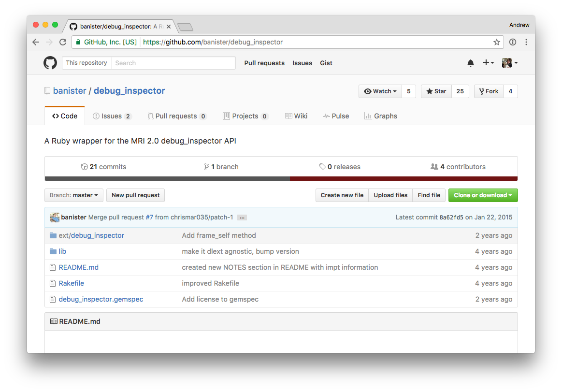Go to banister's profile
This screenshot has height=392, width=562.
tap(70, 91)
